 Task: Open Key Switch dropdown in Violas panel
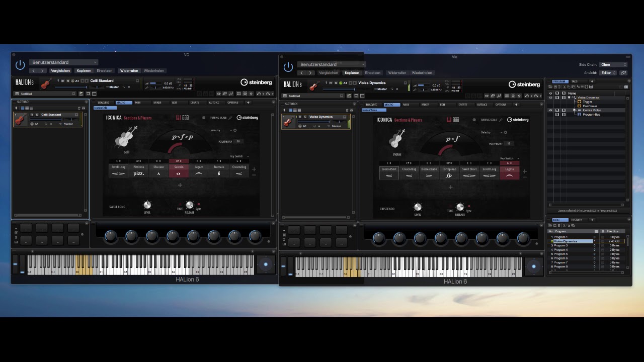coord(509,158)
